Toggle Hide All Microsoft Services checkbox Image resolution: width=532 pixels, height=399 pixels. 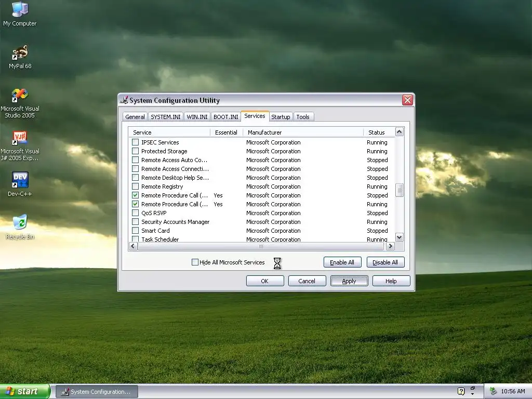coord(195,262)
